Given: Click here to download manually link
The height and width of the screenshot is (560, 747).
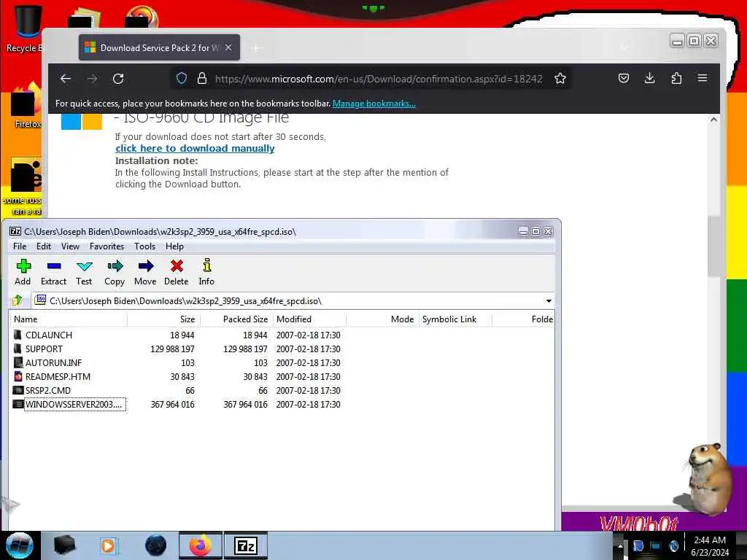Looking at the screenshot, I should [195, 148].
